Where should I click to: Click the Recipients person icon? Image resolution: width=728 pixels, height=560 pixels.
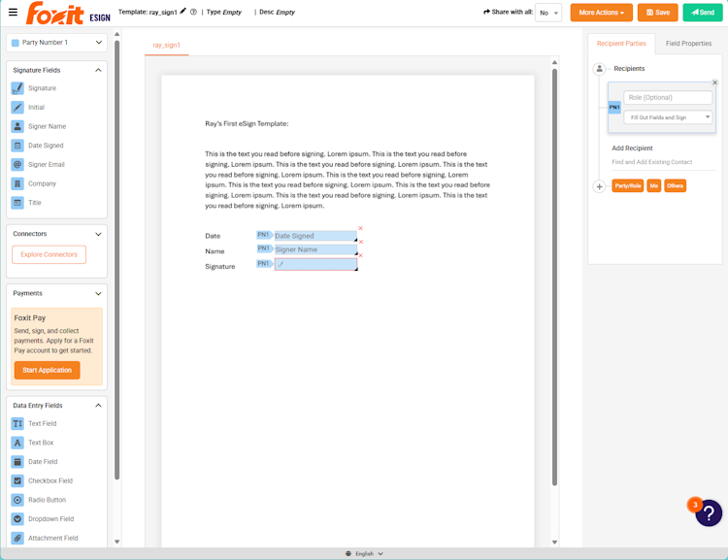[600, 69]
